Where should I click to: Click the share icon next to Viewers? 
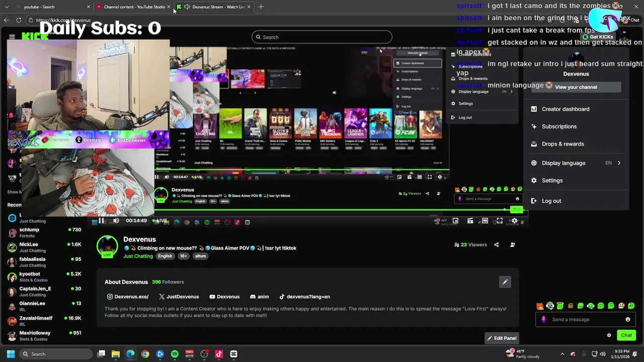tap(496, 245)
